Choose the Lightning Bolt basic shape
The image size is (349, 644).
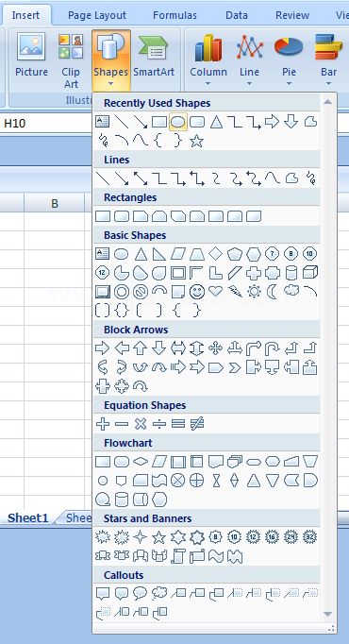click(x=235, y=291)
